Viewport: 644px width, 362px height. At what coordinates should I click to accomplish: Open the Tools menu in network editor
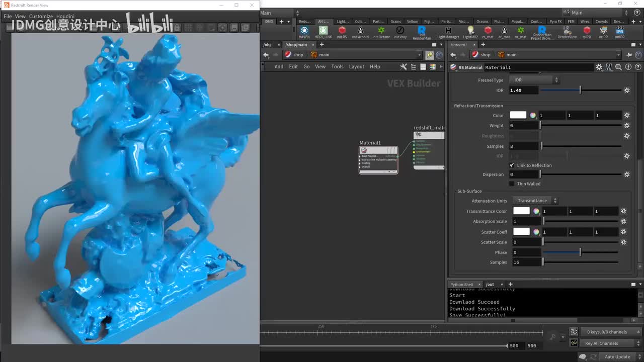click(x=337, y=66)
